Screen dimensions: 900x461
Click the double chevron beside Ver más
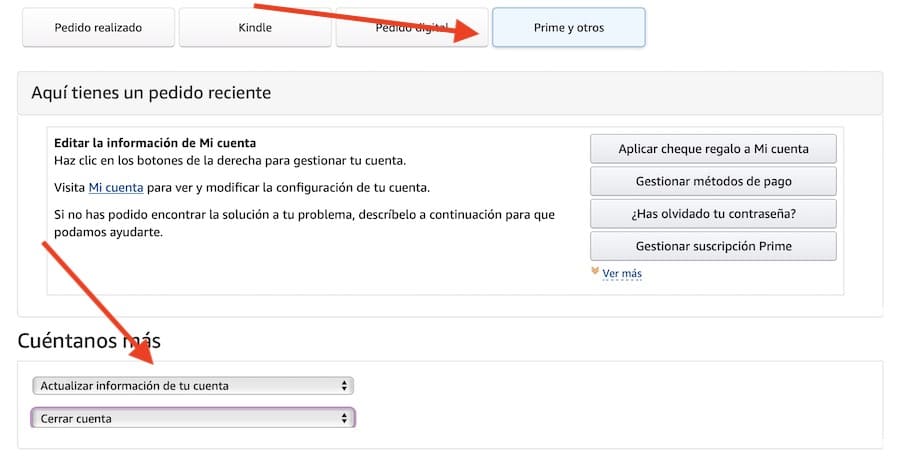[x=595, y=272]
